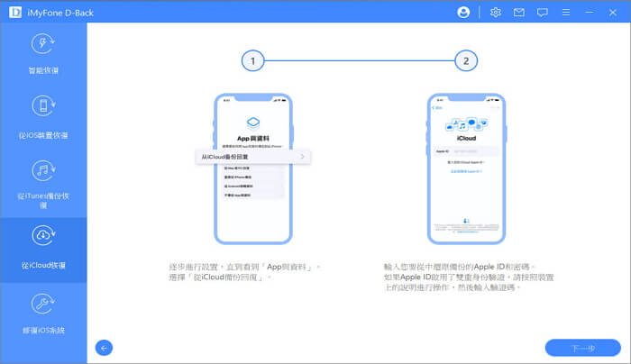Click the mail envelope icon
This screenshot has width=631, height=364.
(x=518, y=13)
